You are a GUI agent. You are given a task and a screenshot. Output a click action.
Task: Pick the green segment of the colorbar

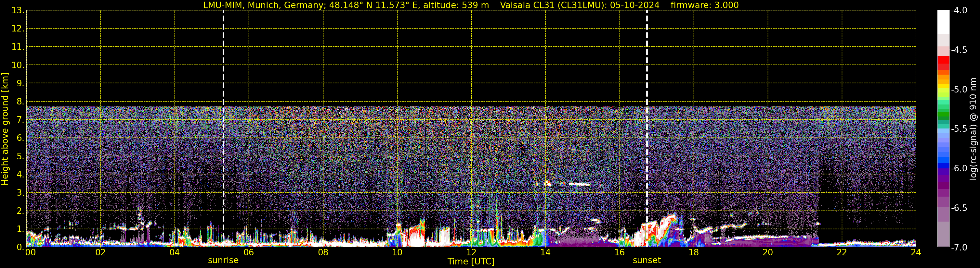(x=944, y=115)
